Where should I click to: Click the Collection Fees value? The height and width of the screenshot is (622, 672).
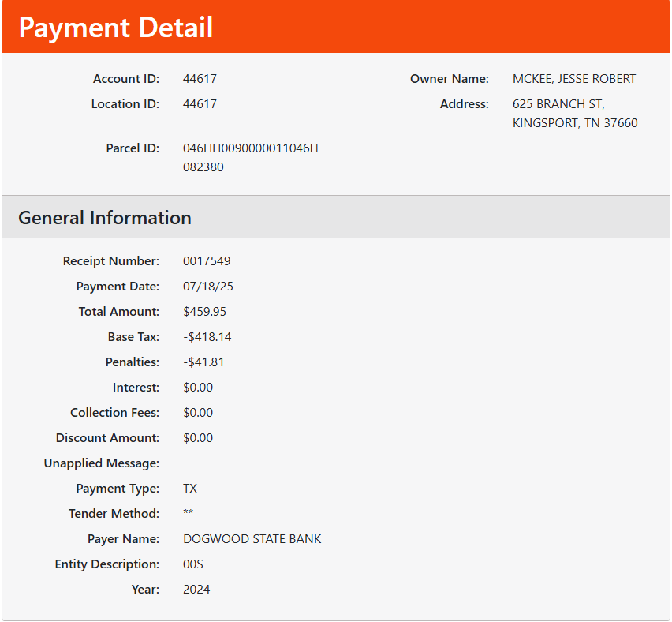198,413
